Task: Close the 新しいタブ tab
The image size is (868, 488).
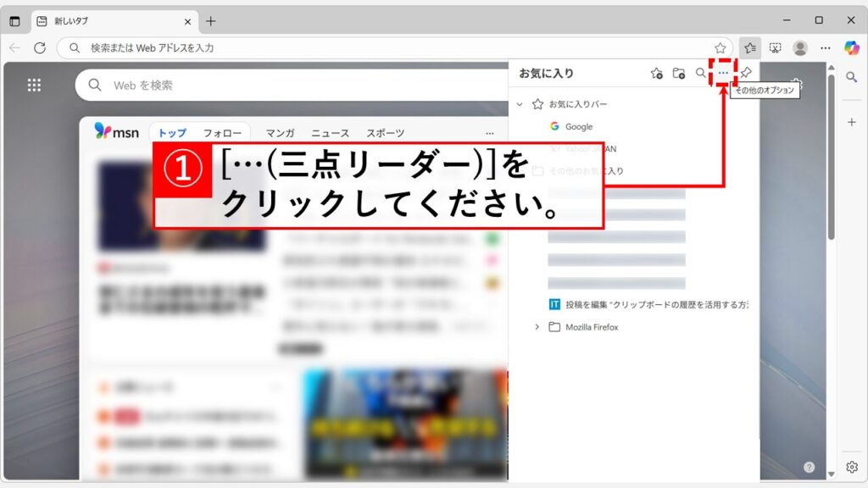Action: click(187, 21)
